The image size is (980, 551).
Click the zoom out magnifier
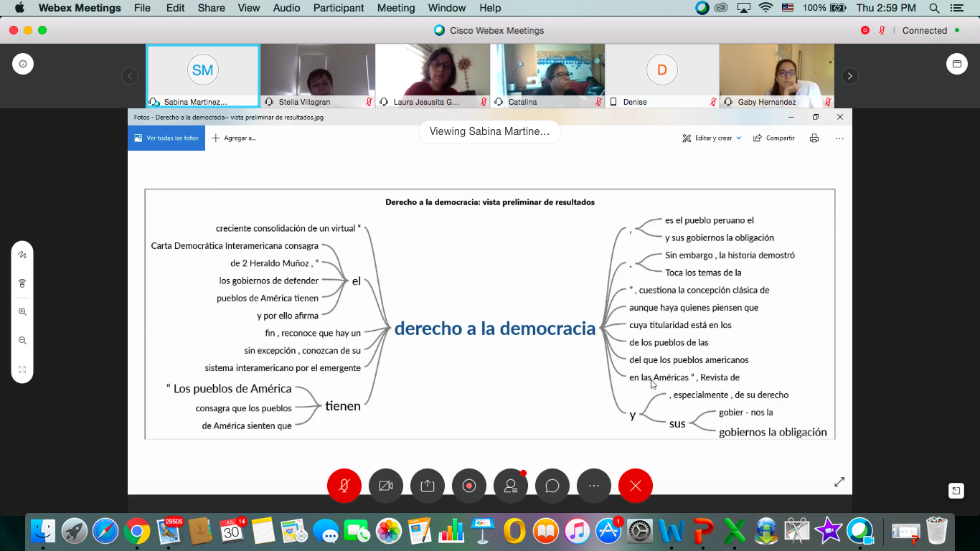(22, 341)
